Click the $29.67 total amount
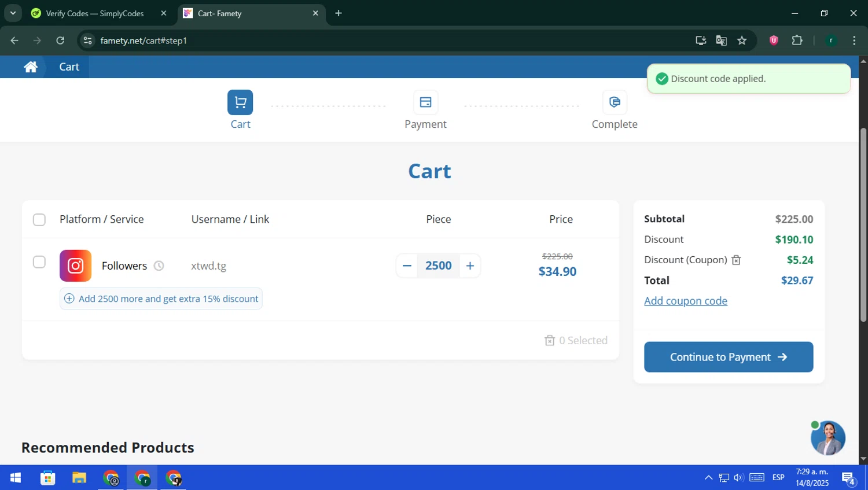The height and width of the screenshot is (490, 868). tap(797, 281)
